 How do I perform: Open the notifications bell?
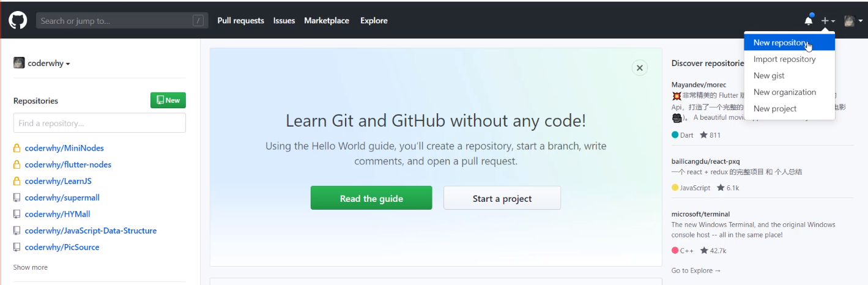tap(809, 20)
